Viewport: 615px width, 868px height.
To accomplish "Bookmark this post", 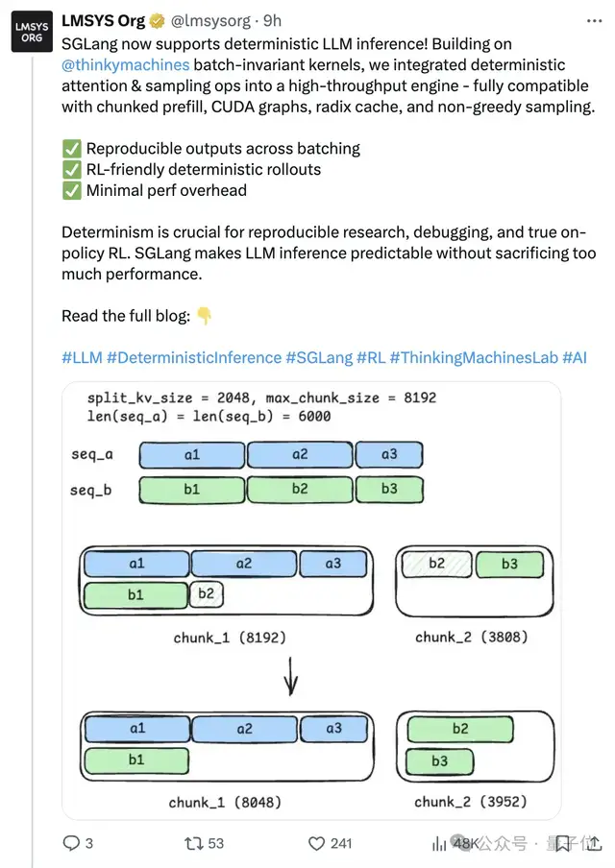I will coord(564,843).
